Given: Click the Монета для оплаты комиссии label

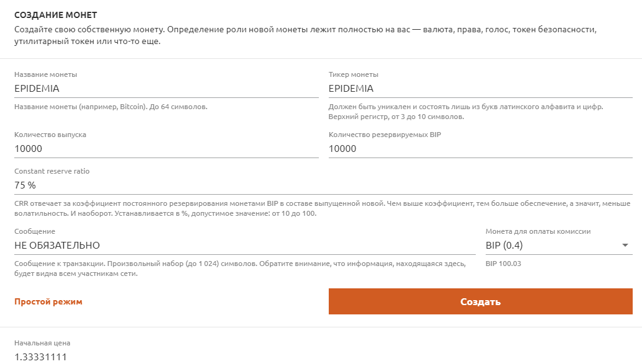Looking at the screenshot, I should (538, 231).
